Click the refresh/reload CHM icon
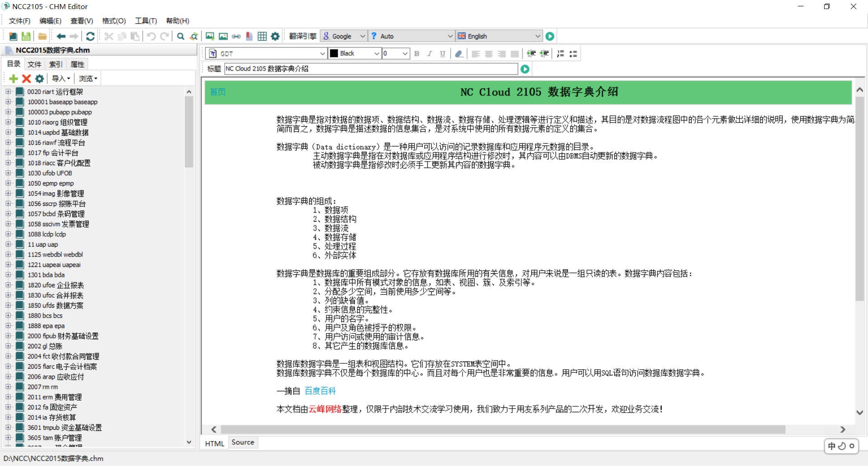This screenshot has height=466, width=868. point(90,36)
